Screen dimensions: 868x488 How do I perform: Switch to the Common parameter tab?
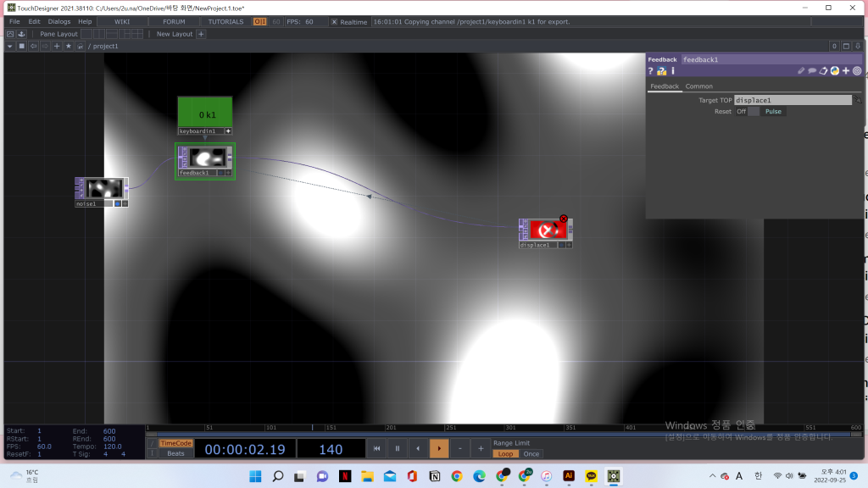[x=698, y=86]
